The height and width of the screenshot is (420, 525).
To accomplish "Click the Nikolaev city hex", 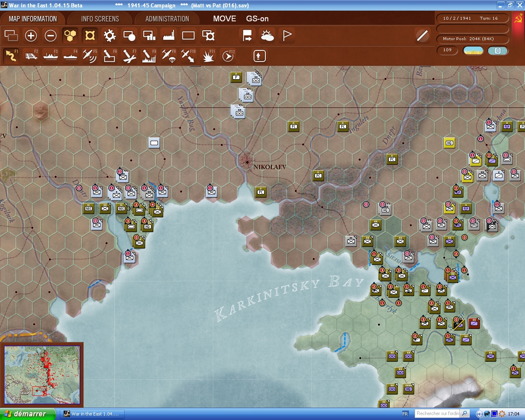I will point(247,162).
